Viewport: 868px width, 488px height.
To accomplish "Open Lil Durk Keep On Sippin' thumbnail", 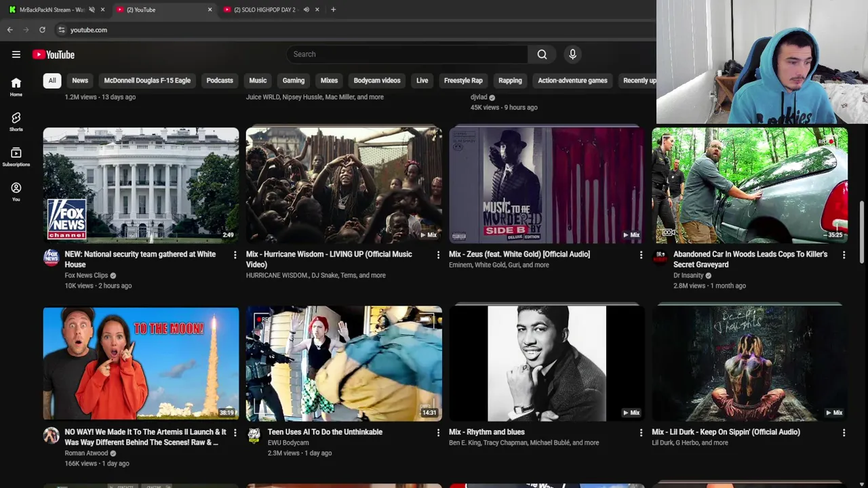I will [x=749, y=363].
